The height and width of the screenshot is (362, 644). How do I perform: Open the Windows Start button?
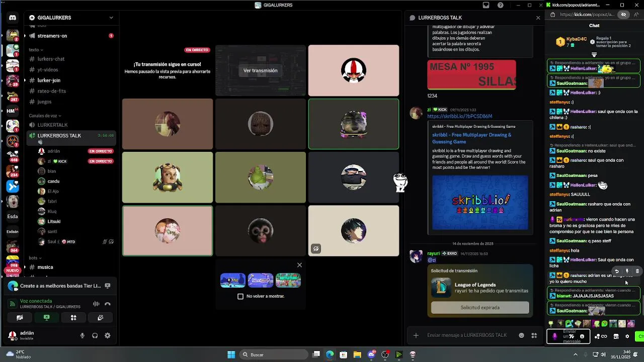point(231,354)
